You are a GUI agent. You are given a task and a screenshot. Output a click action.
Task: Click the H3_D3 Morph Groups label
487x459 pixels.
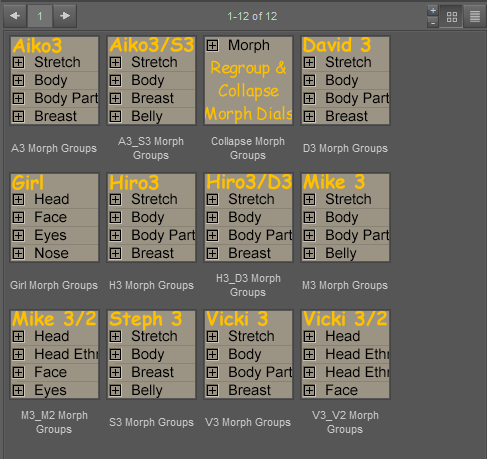(x=248, y=285)
